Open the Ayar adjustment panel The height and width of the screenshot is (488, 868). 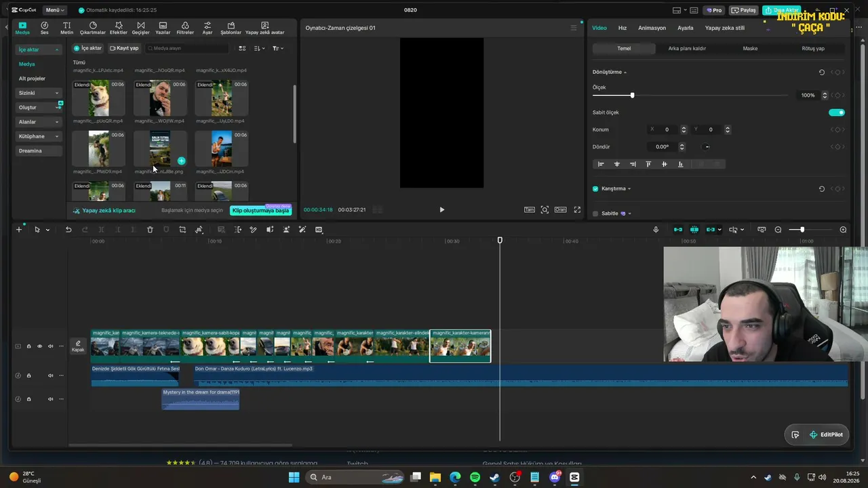click(x=208, y=28)
